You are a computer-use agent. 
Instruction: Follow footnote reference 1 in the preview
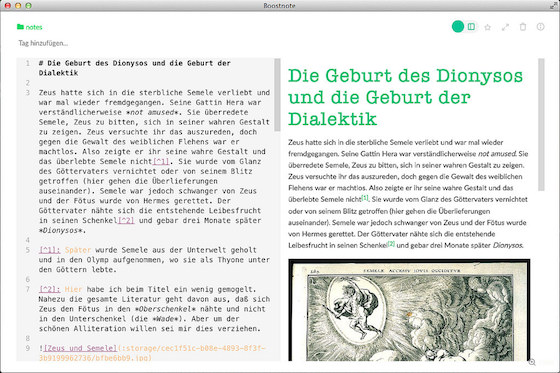click(x=365, y=198)
